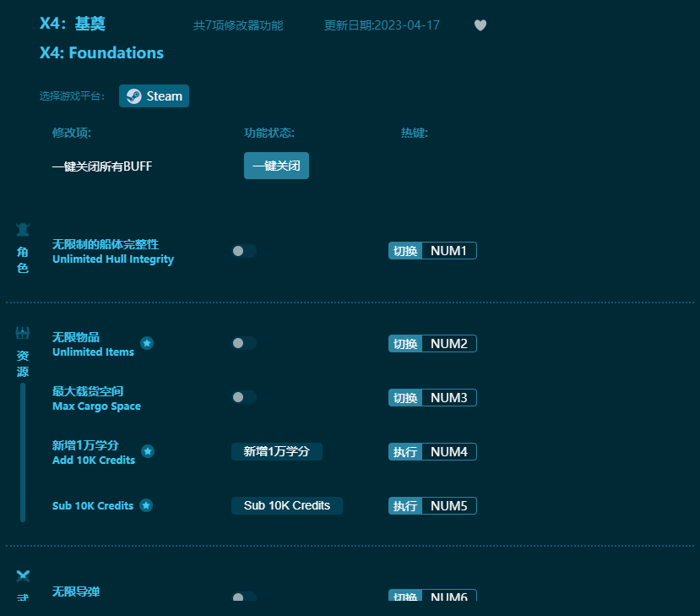Click the heart favorite icon at top
Viewport: 700px width, 616px height.
480,25
